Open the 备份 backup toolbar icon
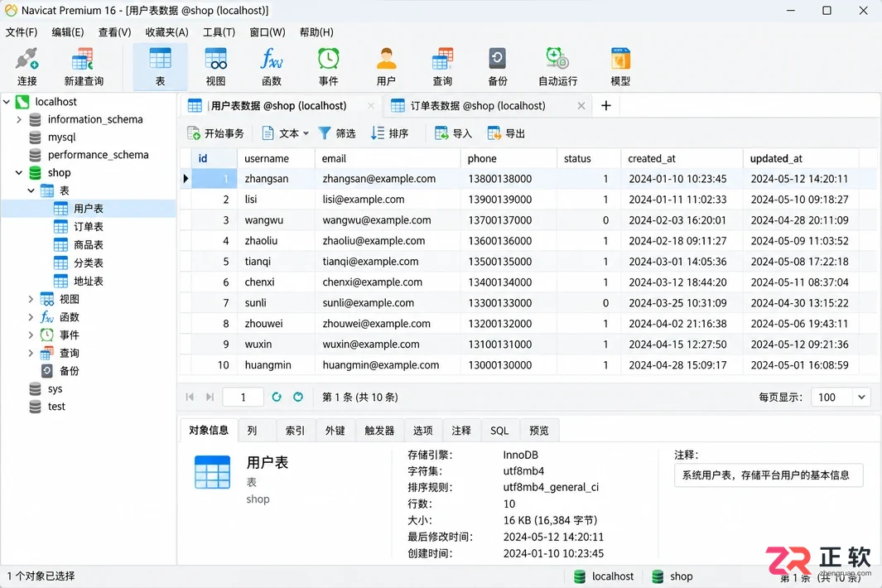The height and width of the screenshot is (588, 882). 498,66
